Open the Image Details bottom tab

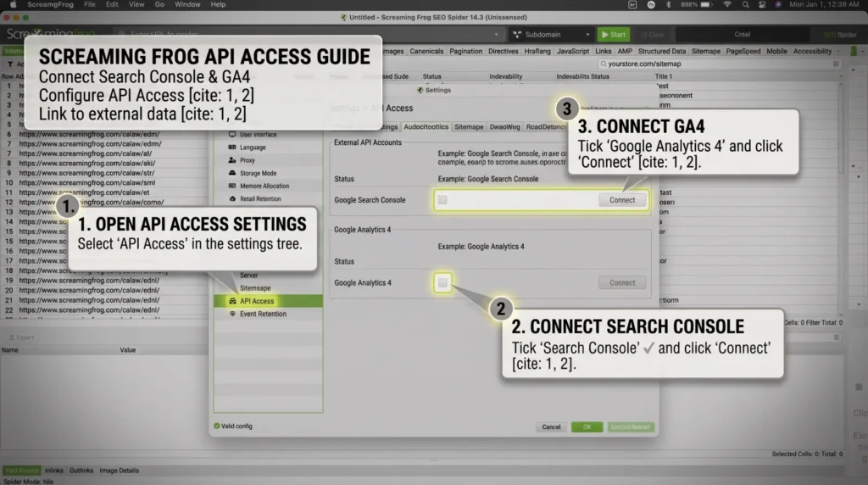119,470
